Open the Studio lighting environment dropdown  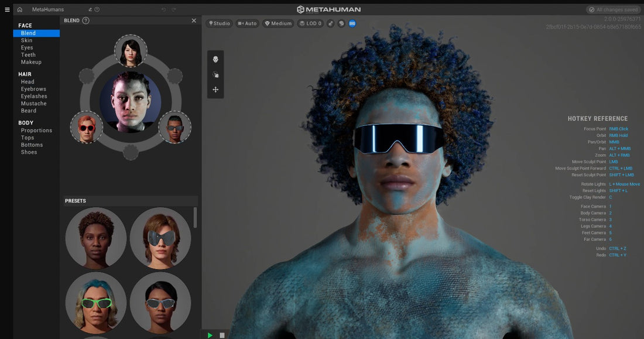220,23
